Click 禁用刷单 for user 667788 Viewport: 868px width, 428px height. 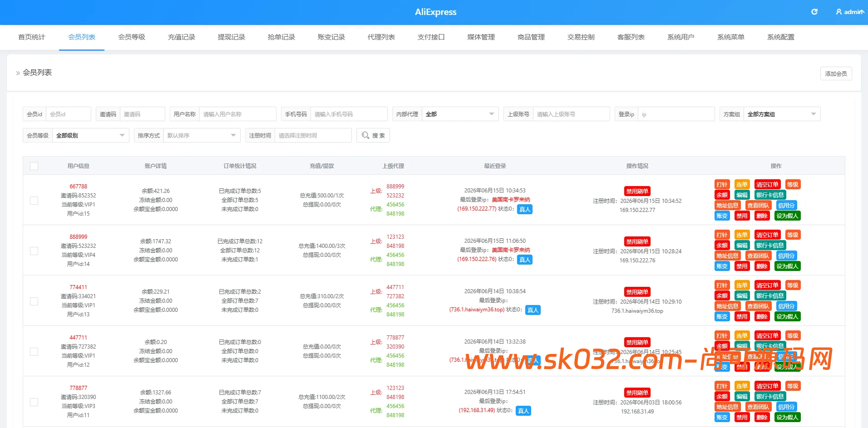(637, 191)
